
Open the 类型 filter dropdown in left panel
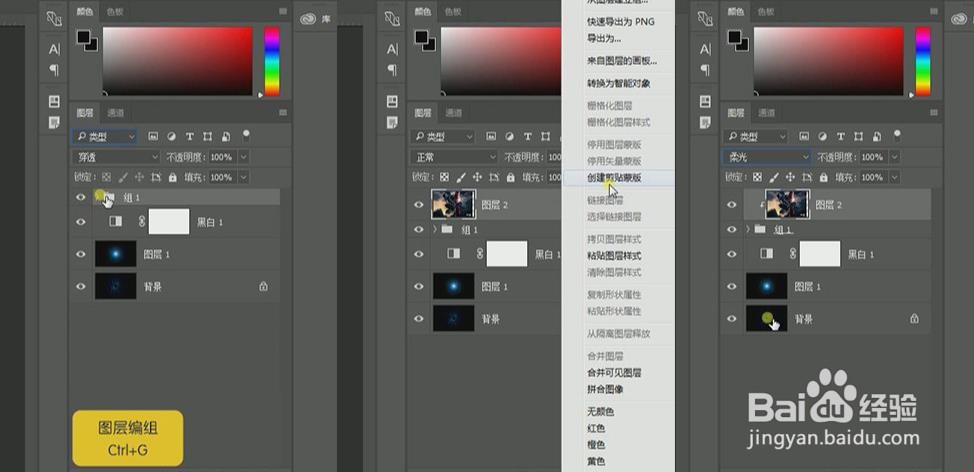click(105, 136)
